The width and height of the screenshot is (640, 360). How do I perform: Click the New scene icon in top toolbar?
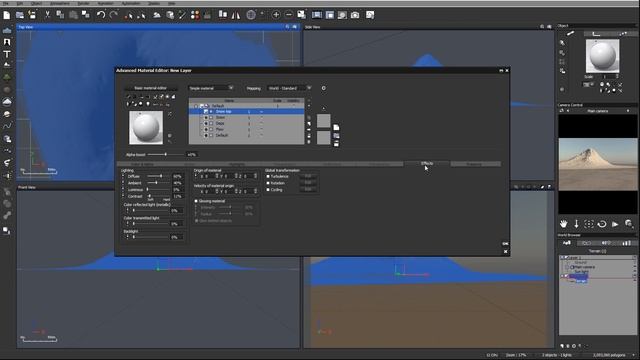click(7, 15)
